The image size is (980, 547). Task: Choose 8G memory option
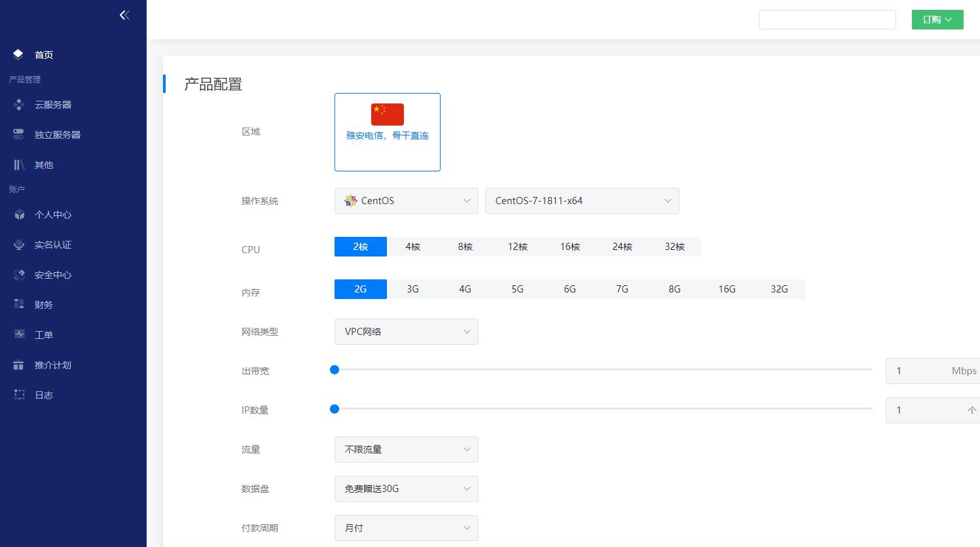click(x=674, y=289)
